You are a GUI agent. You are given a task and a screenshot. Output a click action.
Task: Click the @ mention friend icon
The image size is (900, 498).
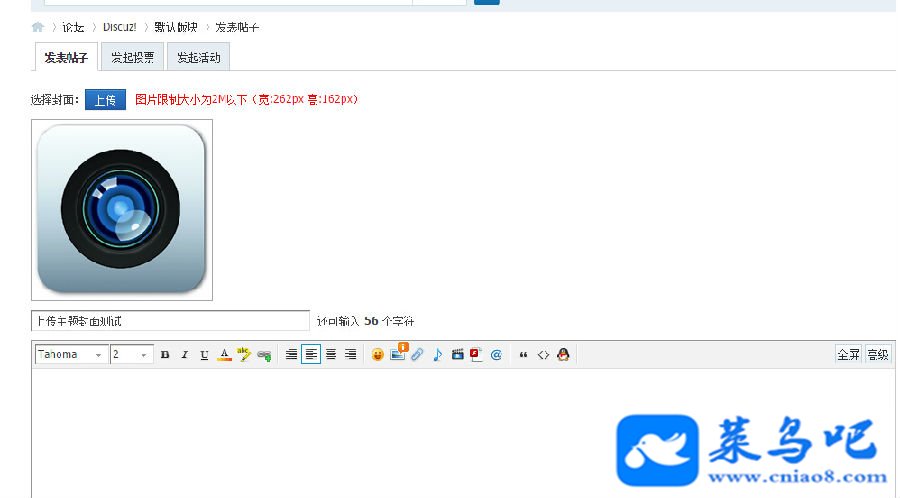coord(496,355)
